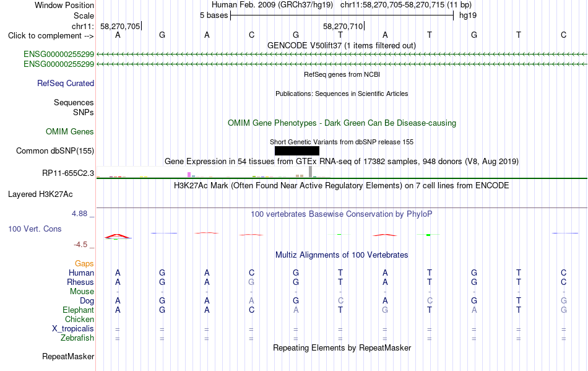Click the Elephant species row label
The height and width of the screenshot is (371, 588).
(79, 310)
